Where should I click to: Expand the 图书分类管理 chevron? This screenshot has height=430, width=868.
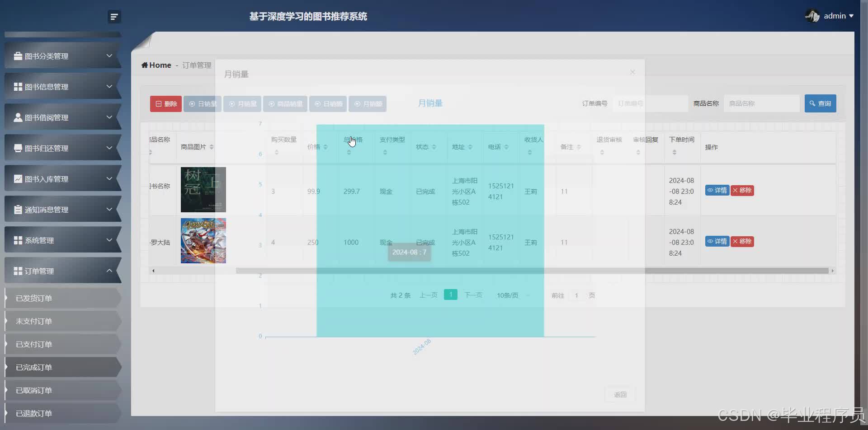[x=109, y=56]
